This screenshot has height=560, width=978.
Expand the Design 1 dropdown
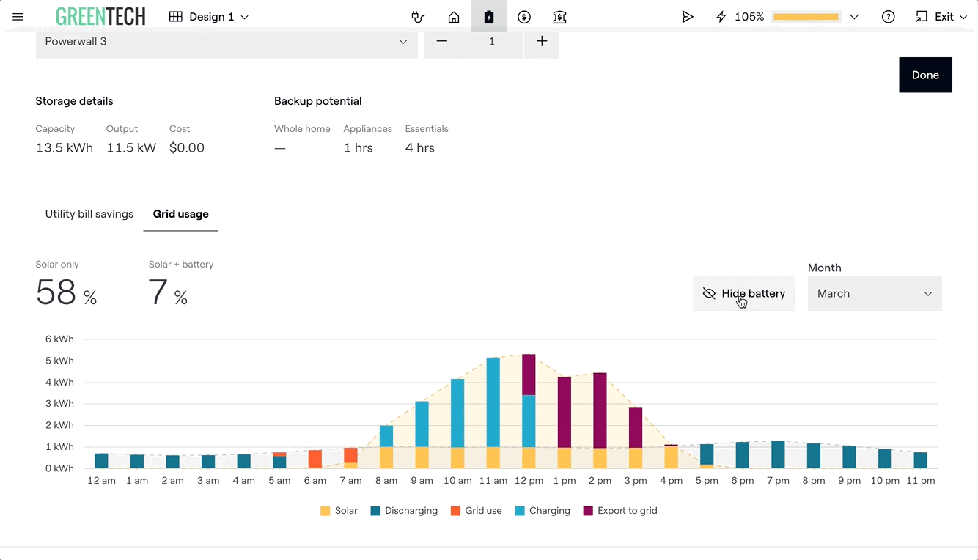point(209,17)
